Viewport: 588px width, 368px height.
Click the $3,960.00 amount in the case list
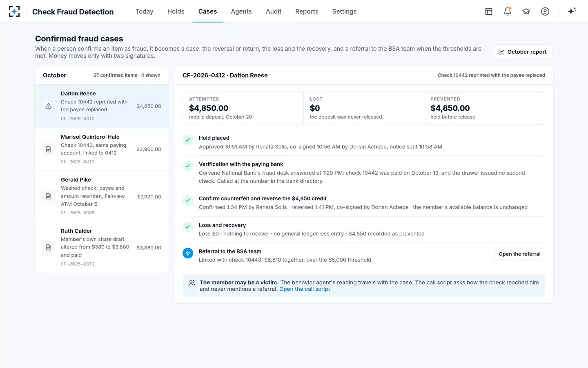point(149,149)
